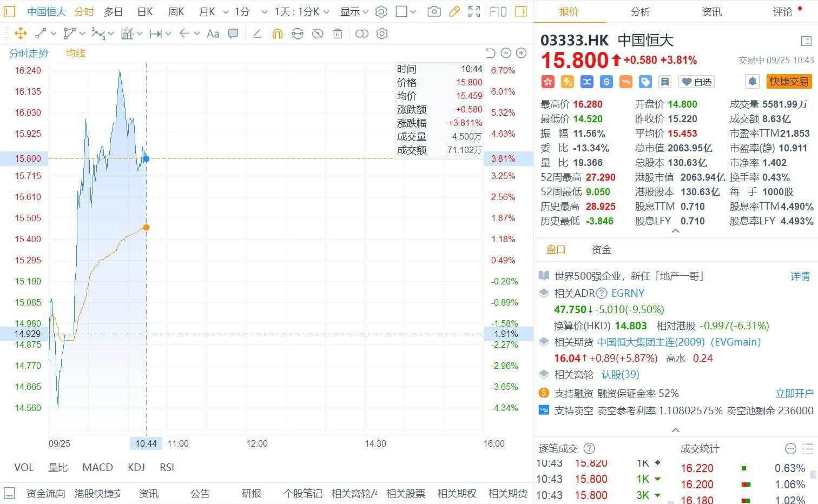Viewport: 818px width, 504px height.
Task: Expand the square layout dropdown arrow
Action: click(414, 11)
